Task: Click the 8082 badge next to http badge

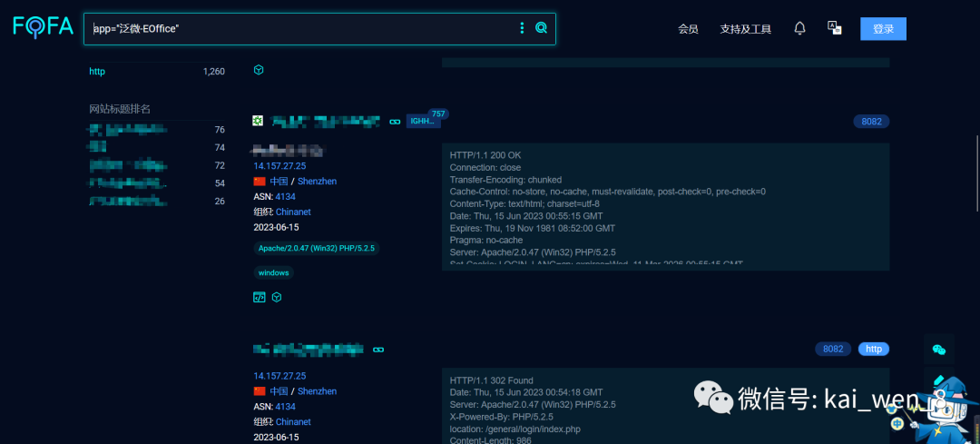Action: [833, 349]
